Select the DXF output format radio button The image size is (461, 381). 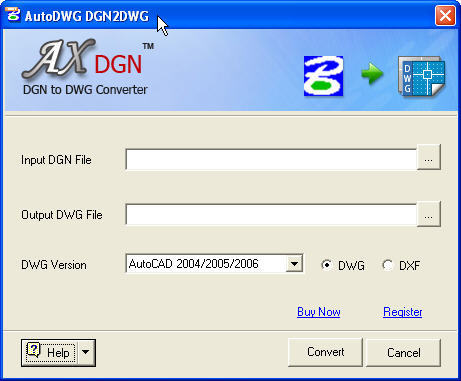tap(388, 265)
